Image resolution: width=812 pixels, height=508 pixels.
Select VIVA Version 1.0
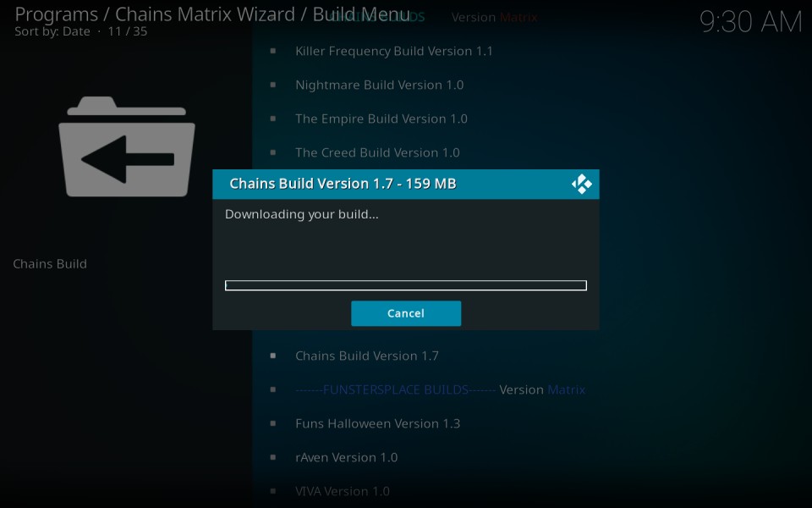point(343,491)
